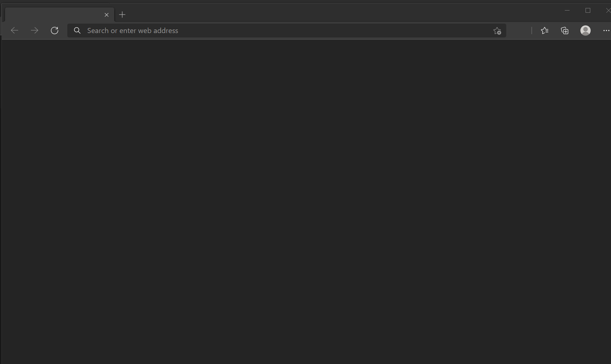Focus the Search or enter web address field

tap(287, 31)
